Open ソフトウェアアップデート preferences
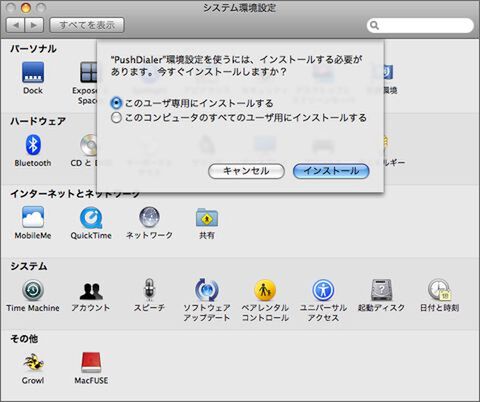Viewport: 480px width, 402px height. point(207,290)
